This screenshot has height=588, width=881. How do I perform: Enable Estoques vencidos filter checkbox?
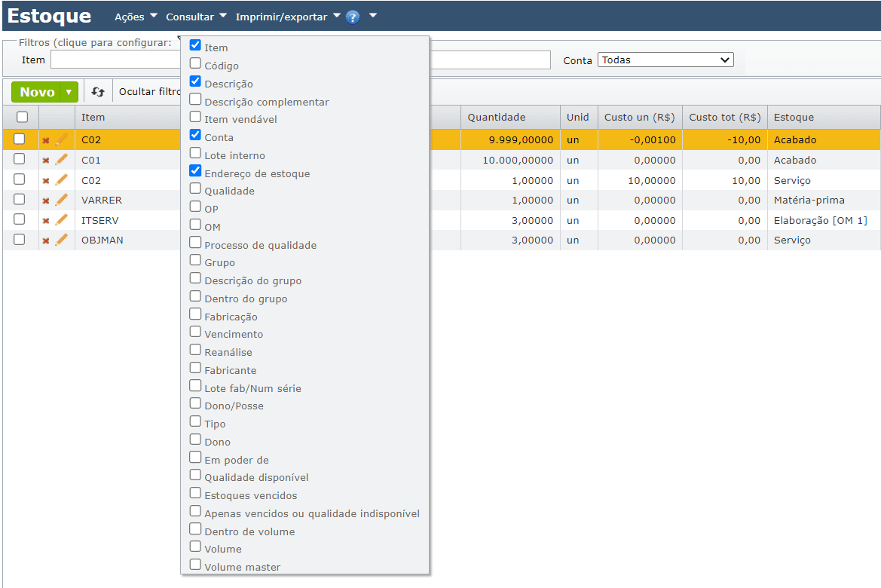195,492
